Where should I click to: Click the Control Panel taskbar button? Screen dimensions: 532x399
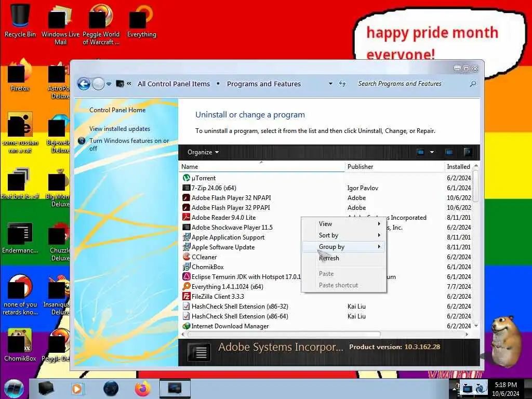click(x=175, y=389)
